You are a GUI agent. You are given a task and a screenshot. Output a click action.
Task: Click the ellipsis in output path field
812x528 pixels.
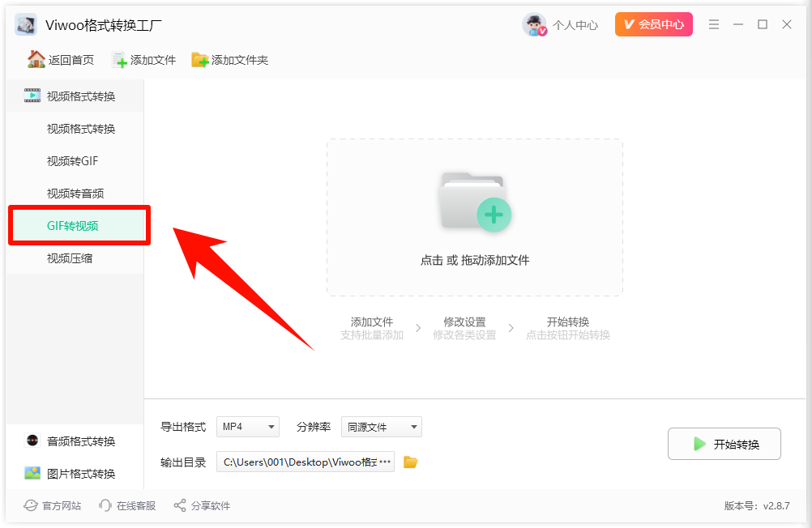click(x=385, y=462)
